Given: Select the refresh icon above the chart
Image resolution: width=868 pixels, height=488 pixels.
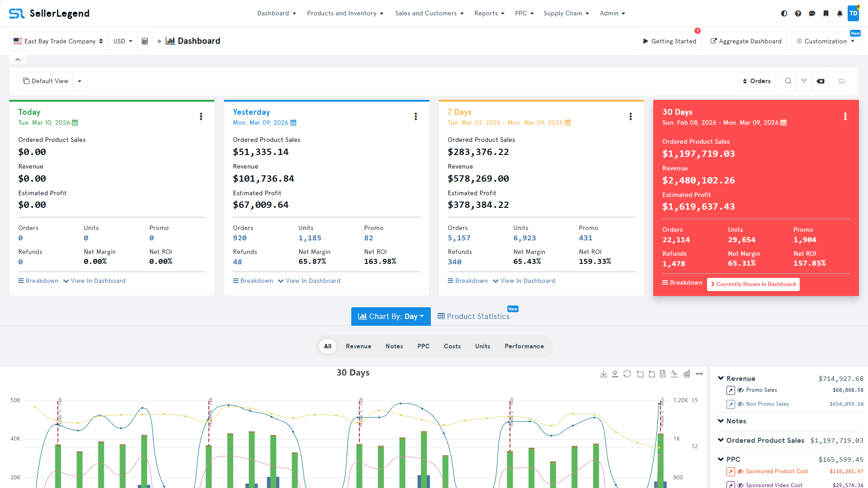Looking at the screenshot, I should tap(627, 374).
